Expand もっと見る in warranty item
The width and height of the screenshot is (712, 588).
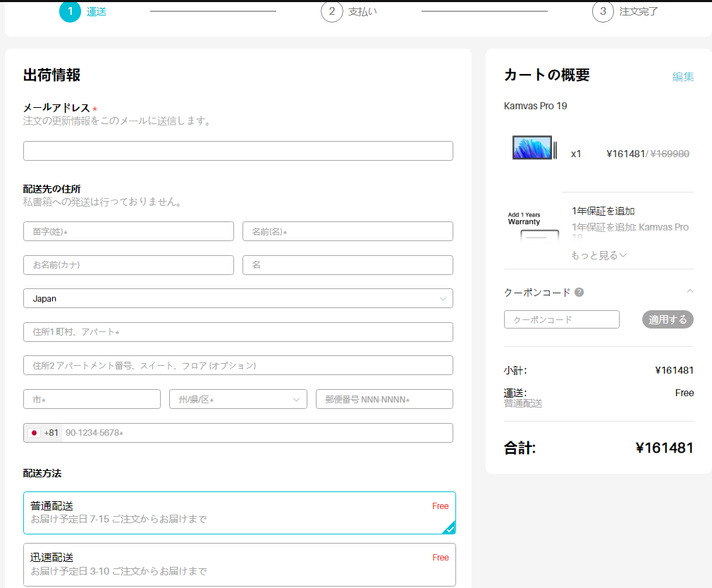coord(599,256)
